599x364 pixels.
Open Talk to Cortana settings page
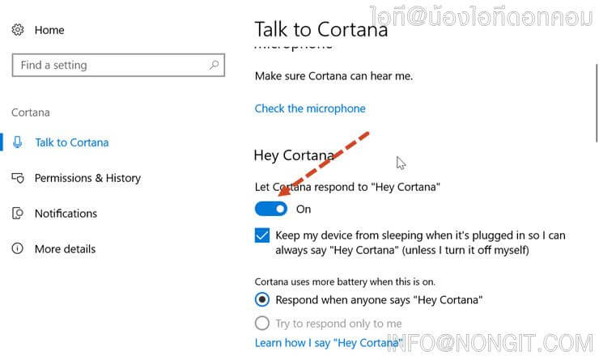coord(72,142)
